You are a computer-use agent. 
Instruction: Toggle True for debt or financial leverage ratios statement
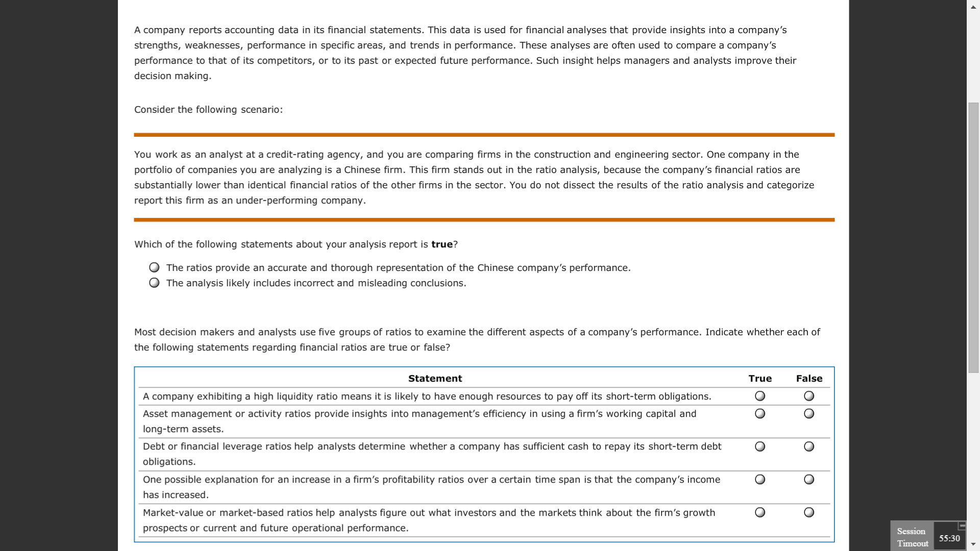759,446
